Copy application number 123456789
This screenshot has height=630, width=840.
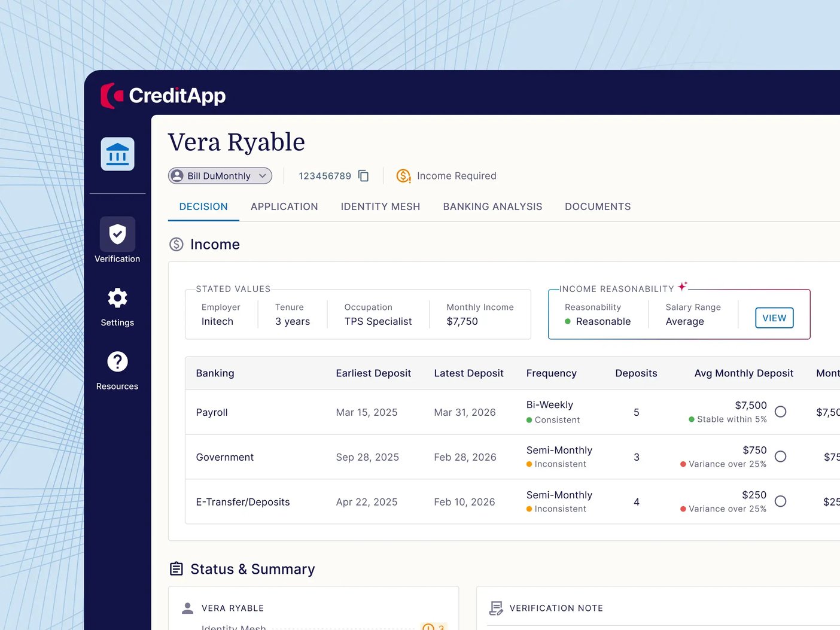click(363, 176)
